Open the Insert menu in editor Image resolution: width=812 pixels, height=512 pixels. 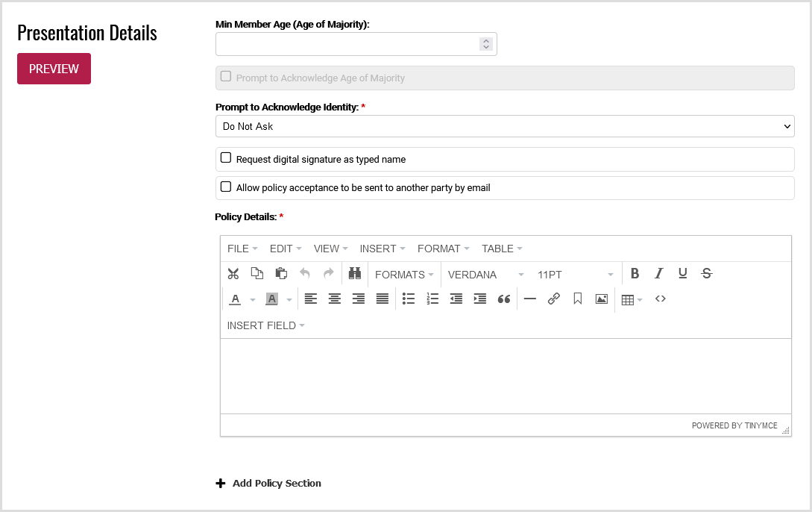[x=382, y=249]
